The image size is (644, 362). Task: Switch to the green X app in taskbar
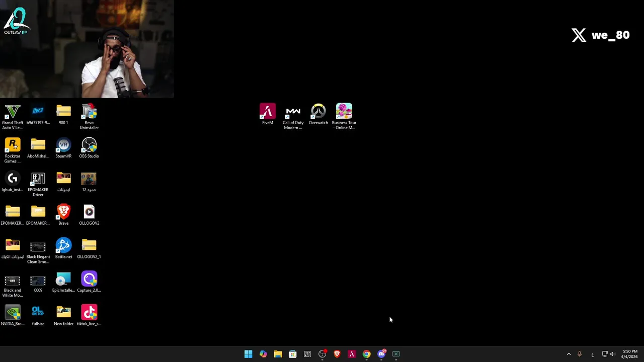pyautogui.click(x=396, y=354)
